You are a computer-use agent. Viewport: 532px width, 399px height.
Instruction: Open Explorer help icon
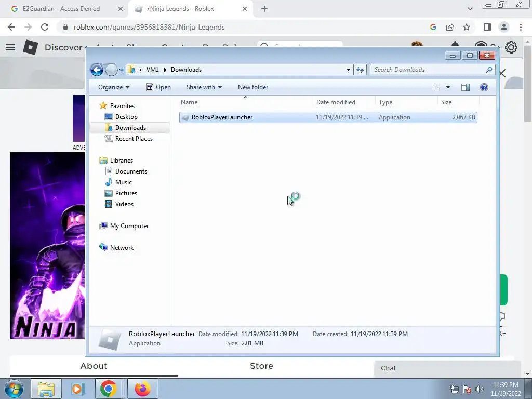[484, 87]
